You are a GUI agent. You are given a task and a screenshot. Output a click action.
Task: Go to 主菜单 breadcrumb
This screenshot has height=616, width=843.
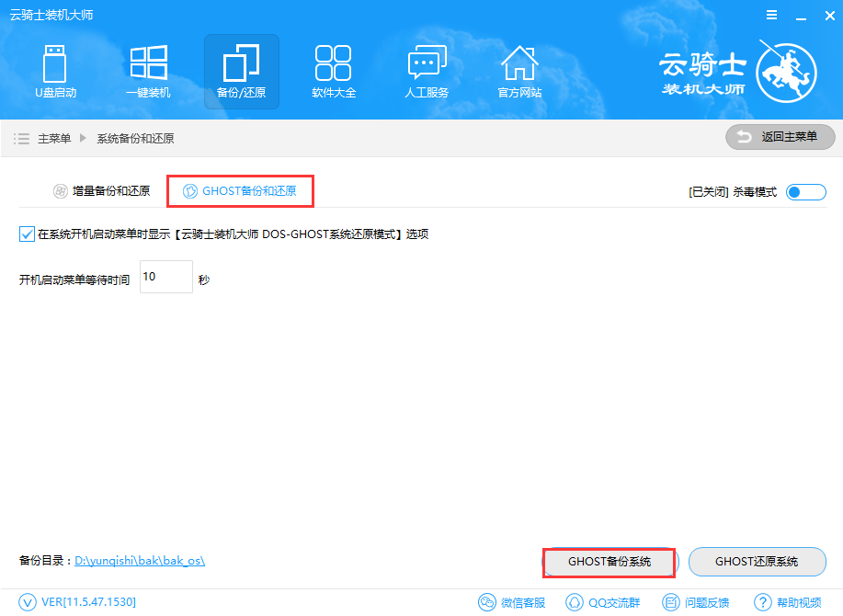54,139
